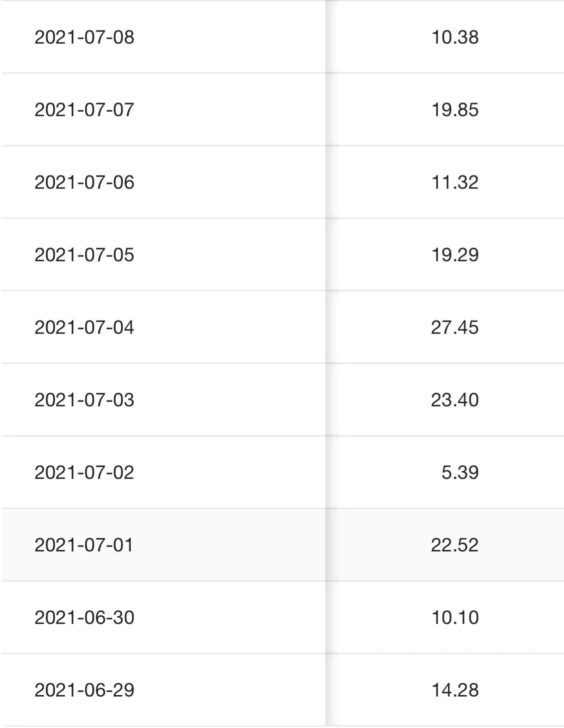The width and height of the screenshot is (564, 728).
Task: Tap the highlighted 2021-07-01 date
Action: point(84,545)
